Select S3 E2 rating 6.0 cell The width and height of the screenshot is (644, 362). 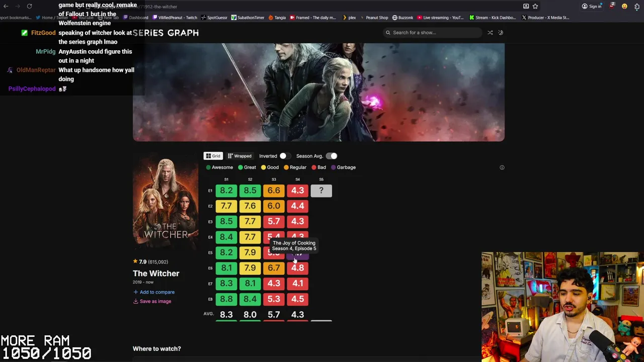tap(274, 206)
